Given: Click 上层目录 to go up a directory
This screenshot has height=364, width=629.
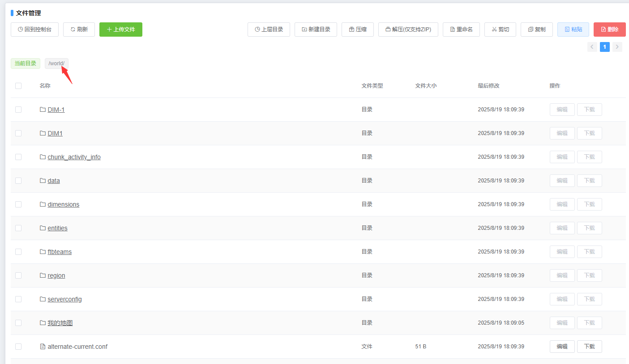Looking at the screenshot, I should [x=269, y=30].
